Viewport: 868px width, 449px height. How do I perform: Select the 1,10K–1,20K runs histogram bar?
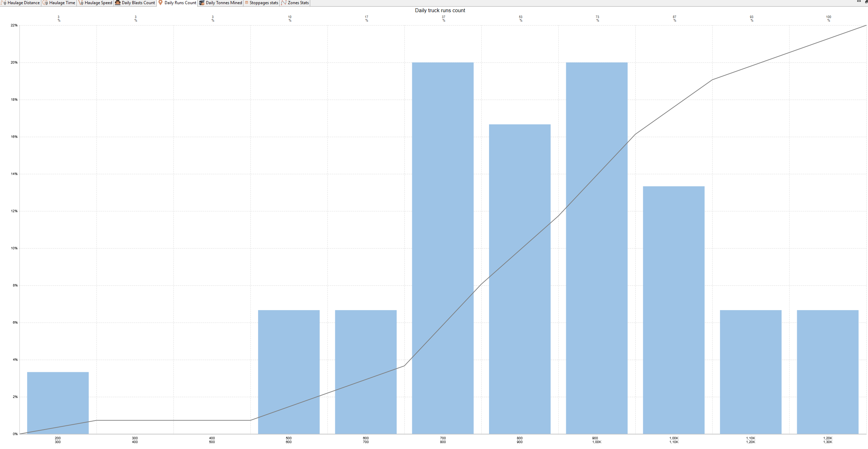click(x=751, y=372)
